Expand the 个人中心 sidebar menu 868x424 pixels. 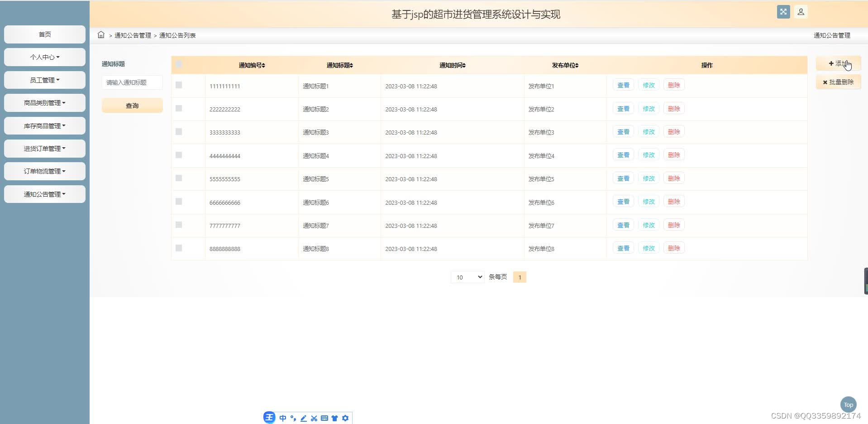coord(45,57)
